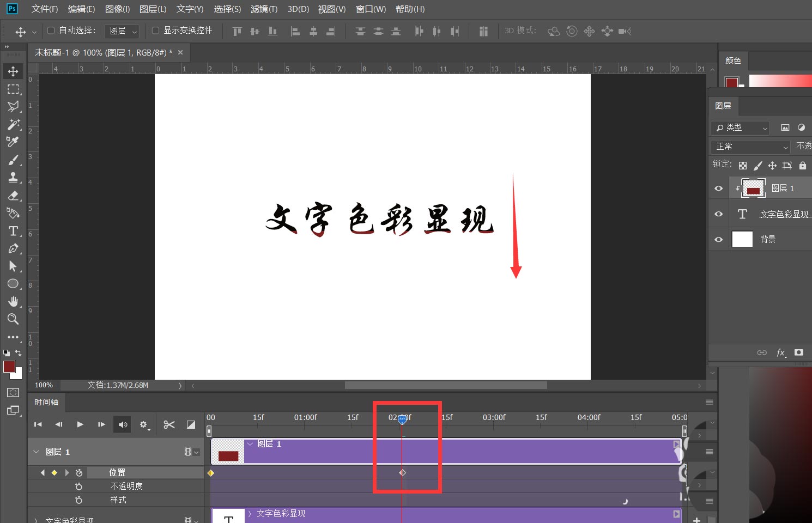Select the Move tool in toolbox

pyautogui.click(x=13, y=71)
